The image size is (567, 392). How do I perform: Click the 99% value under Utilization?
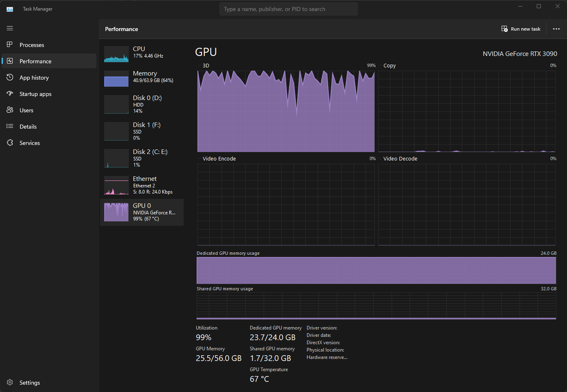click(204, 337)
